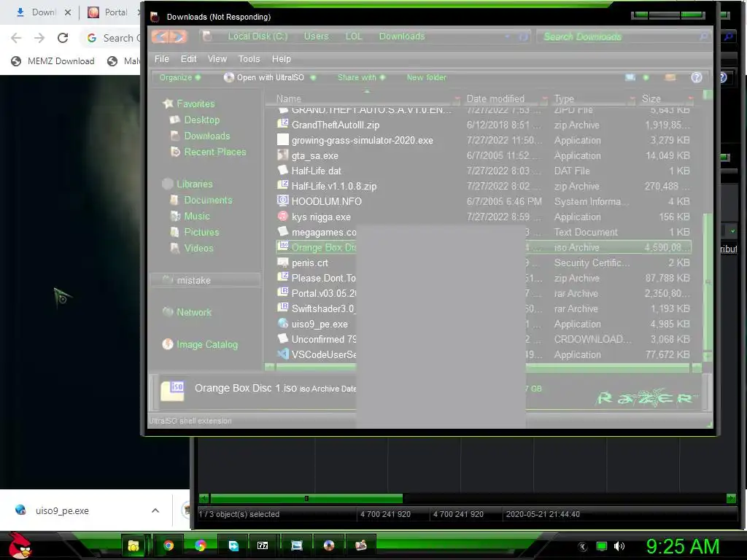Open the Date modified column filter dropdown
The image size is (747, 560).
pos(544,99)
